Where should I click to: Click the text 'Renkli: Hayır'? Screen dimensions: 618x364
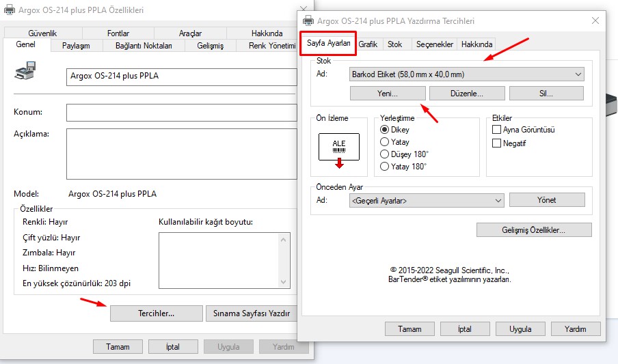pyautogui.click(x=45, y=222)
